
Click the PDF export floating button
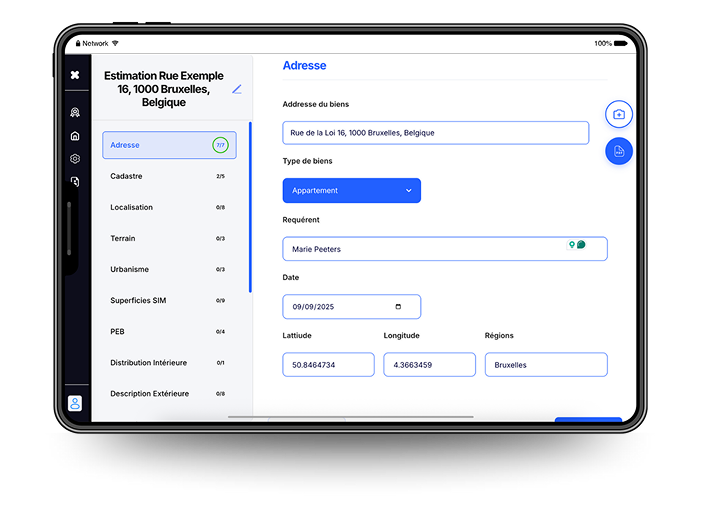(619, 151)
